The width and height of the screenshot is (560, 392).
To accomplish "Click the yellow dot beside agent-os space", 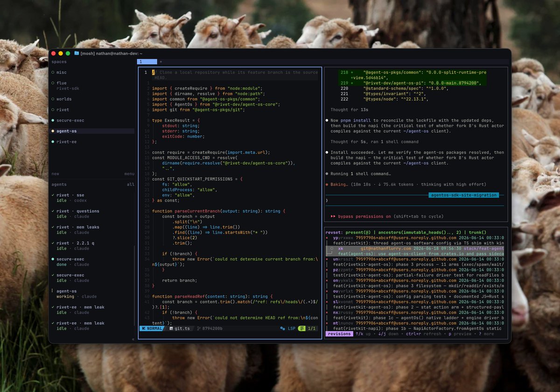I will click(x=53, y=131).
